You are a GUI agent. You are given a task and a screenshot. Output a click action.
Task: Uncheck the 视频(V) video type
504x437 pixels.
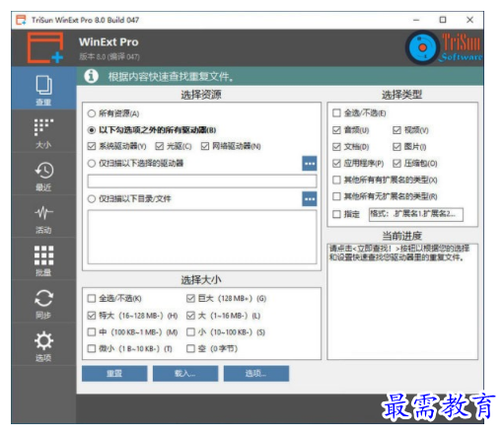tap(410, 130)
